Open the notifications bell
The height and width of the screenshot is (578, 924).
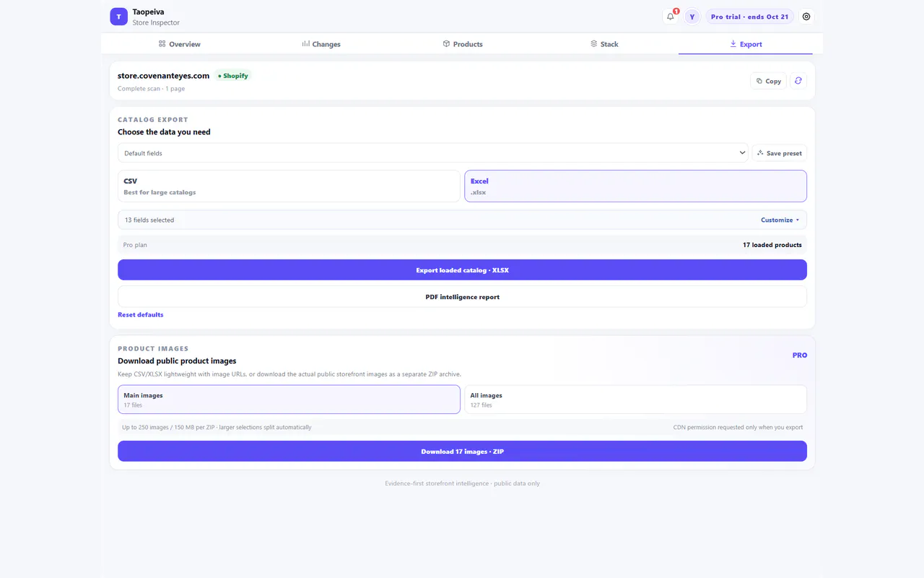tap(671, 17)
